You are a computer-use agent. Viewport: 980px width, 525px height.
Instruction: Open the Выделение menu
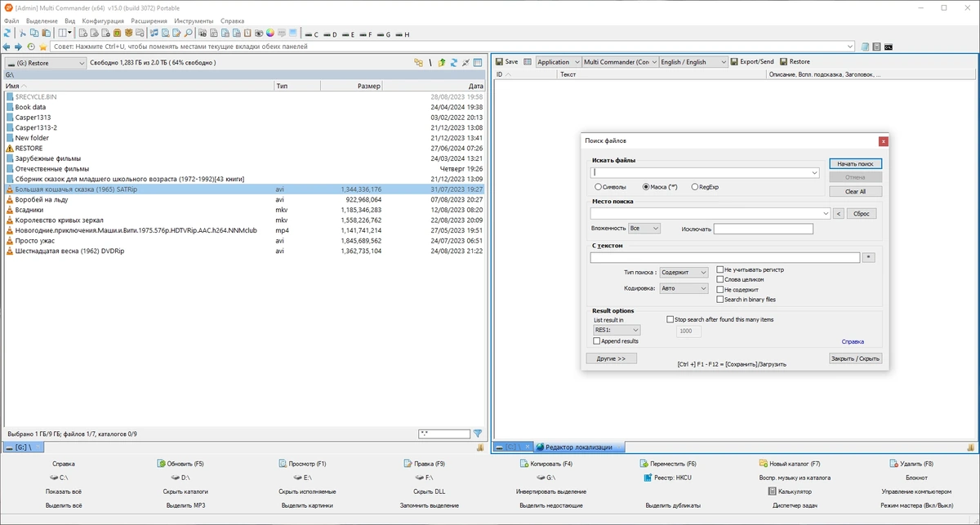point(42,20)
